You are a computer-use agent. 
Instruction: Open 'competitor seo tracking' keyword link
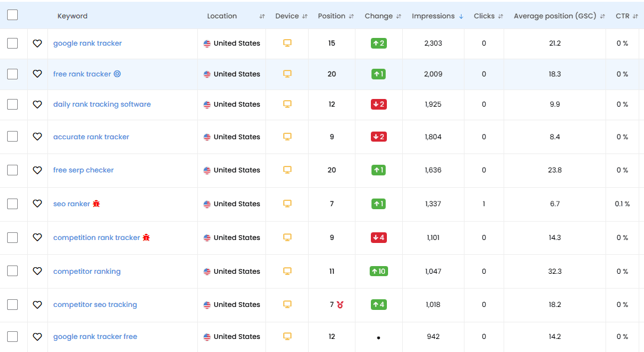[95, 305]
